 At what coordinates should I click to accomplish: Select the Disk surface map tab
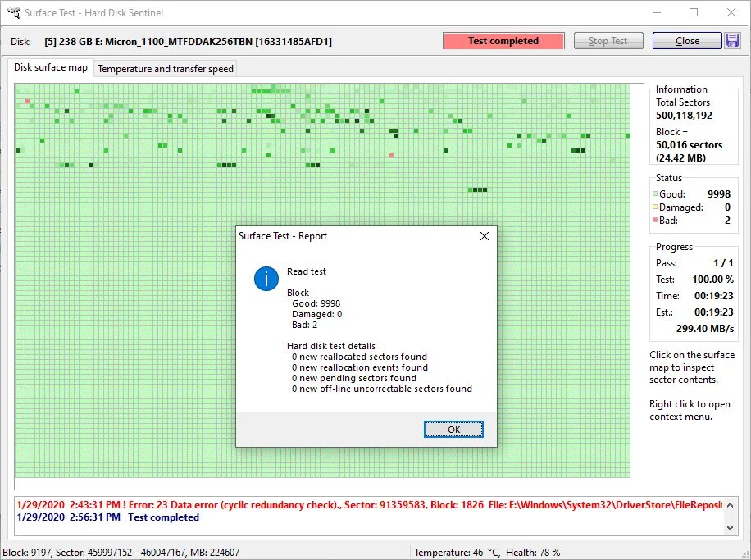[50, 67]
